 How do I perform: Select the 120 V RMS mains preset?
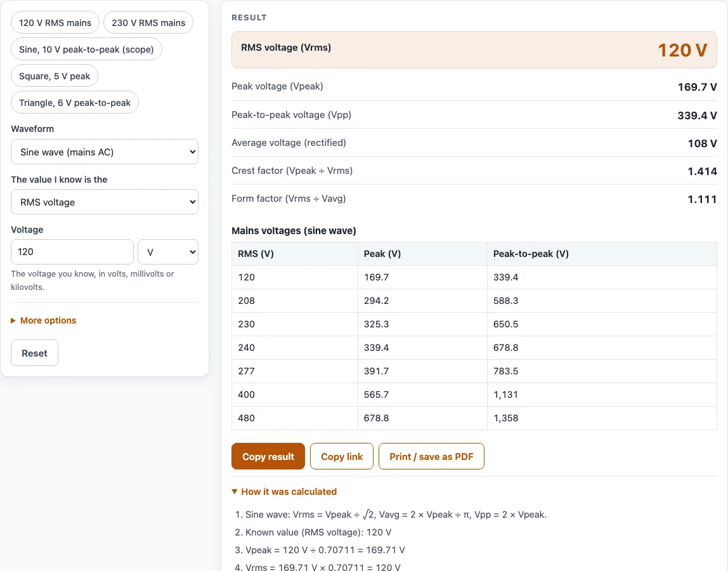pos(55,22)
